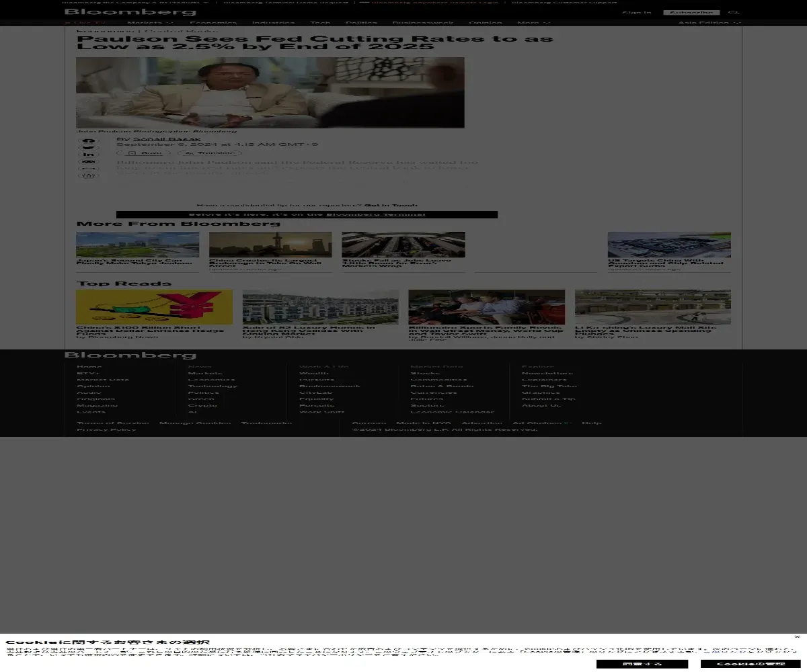Click the 'Get in Touch' link

[391, 205]
